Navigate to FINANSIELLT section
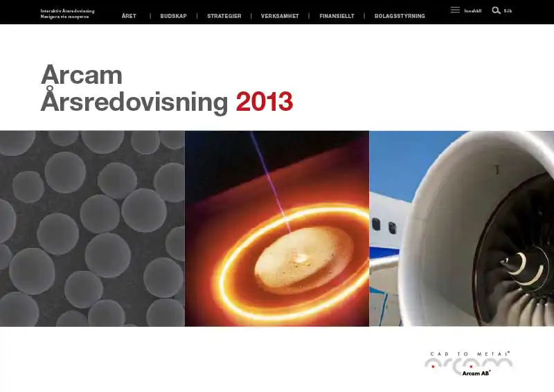Viewport: 554px width, 392px height. pyautogui.click(x=337, y=16)
